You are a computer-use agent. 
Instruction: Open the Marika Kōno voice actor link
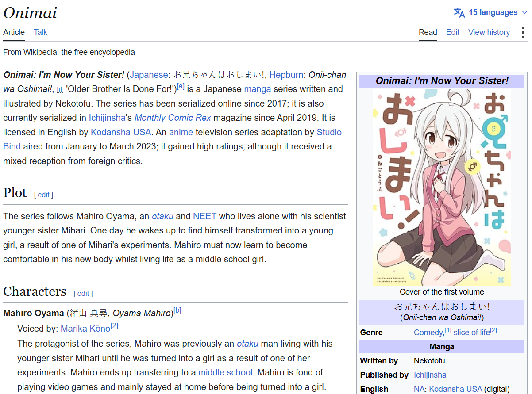[x=85, y=329]
